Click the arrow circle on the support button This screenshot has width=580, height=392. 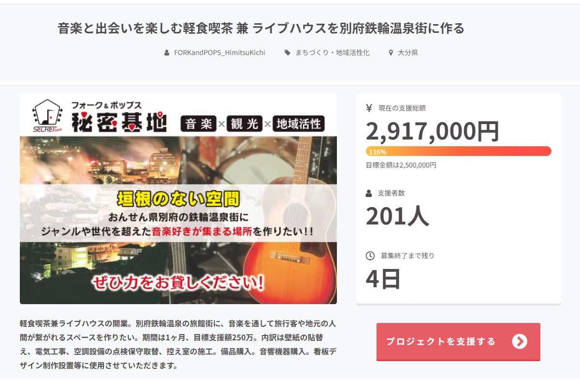tap(520, 341)
